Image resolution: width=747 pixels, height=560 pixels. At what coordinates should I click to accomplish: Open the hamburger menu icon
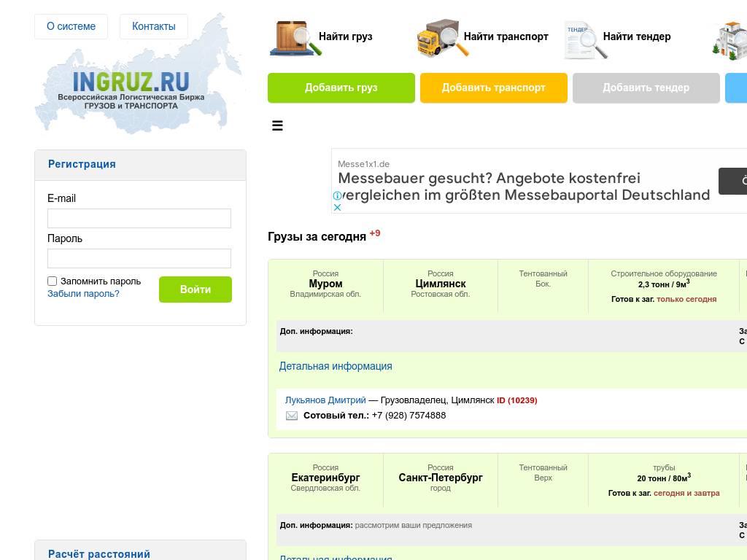point(277,126)
